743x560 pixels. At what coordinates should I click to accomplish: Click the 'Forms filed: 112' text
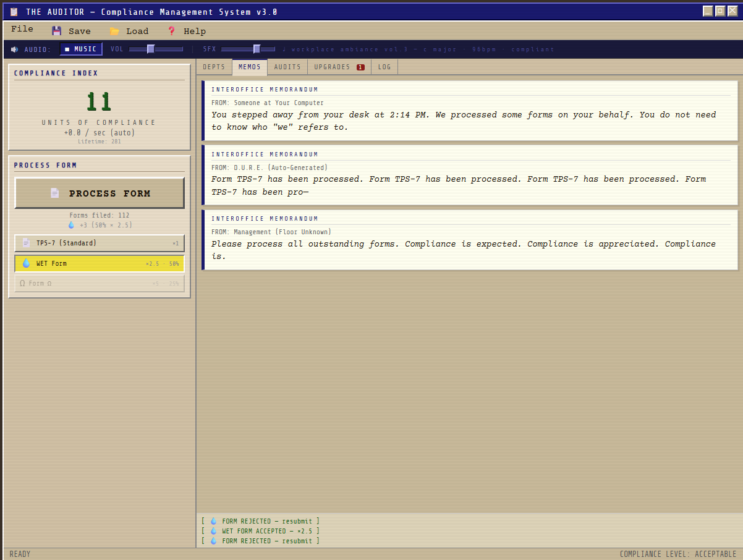(x=100, y=216)
